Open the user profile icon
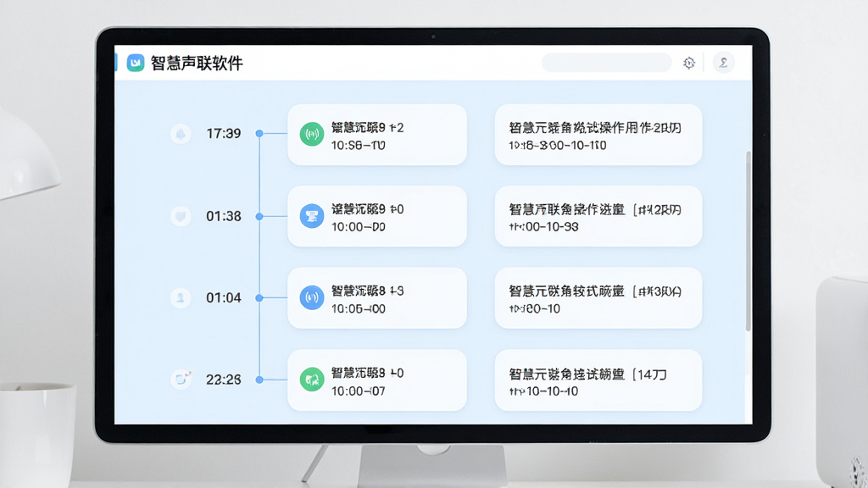Viewport: 868px width, 488px height. tap(724, 63)
